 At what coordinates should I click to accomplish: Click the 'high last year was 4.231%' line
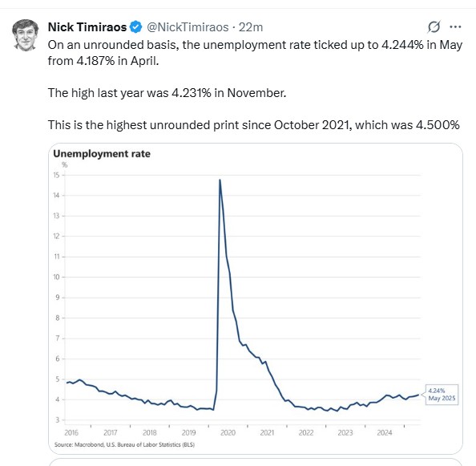(x=167, y=93)
